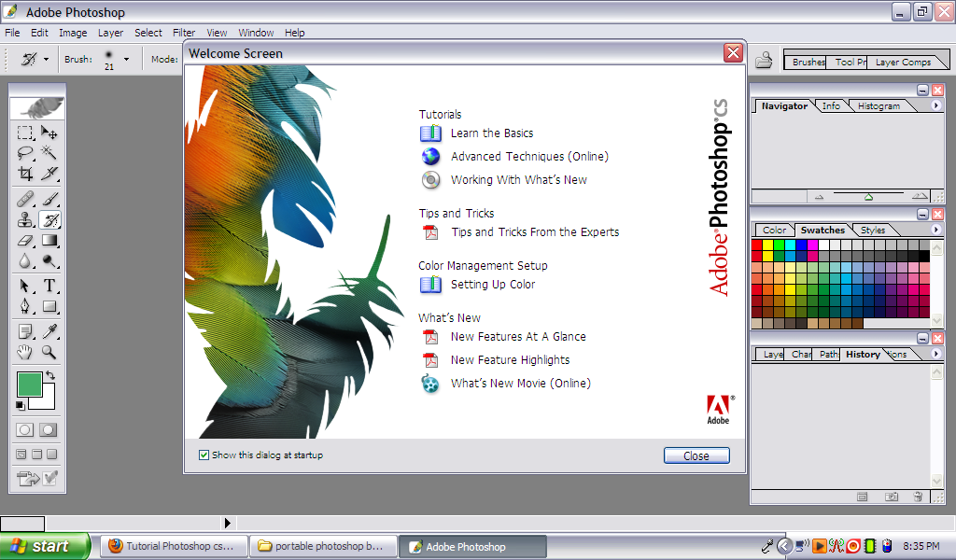Select the Rectangle shape tool

tap(49, 306)
